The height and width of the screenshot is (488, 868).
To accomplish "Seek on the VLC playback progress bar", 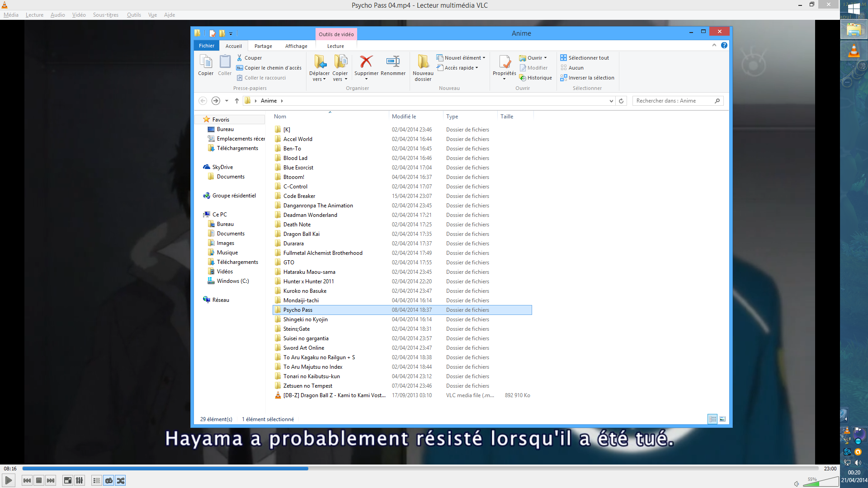I will (x=420, y=469).
